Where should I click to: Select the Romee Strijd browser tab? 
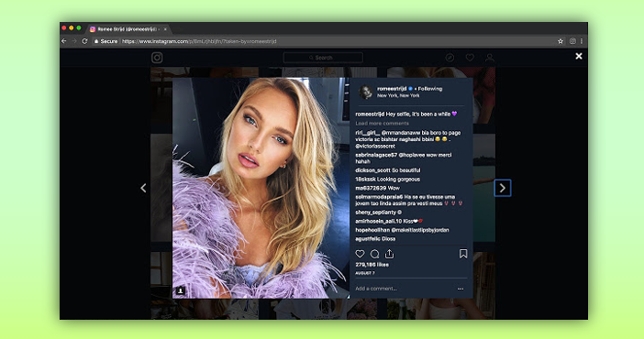click(x=129, y=29)
